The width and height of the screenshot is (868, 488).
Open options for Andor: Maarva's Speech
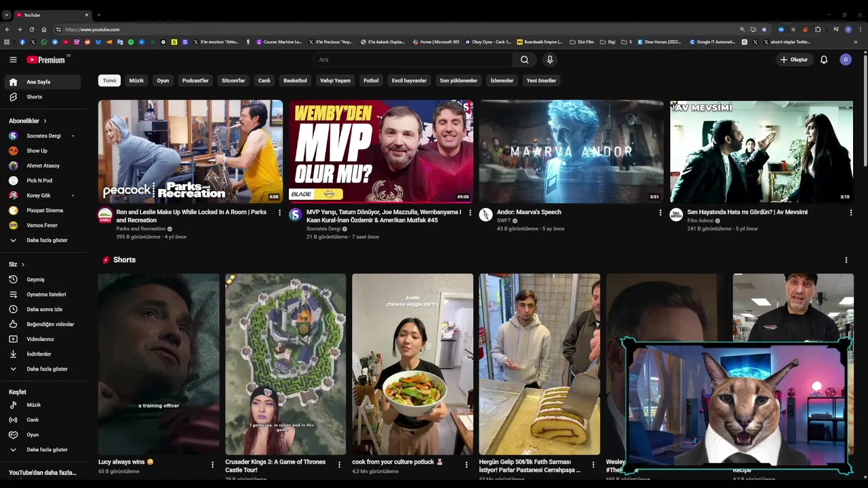click(x=660, y=212)
